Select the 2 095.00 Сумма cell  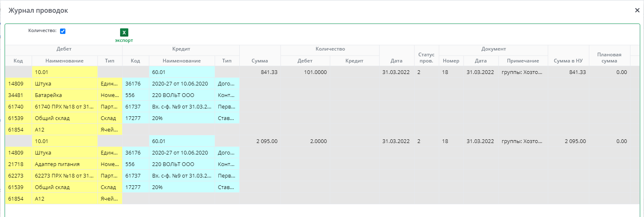(x=259, y=141)
